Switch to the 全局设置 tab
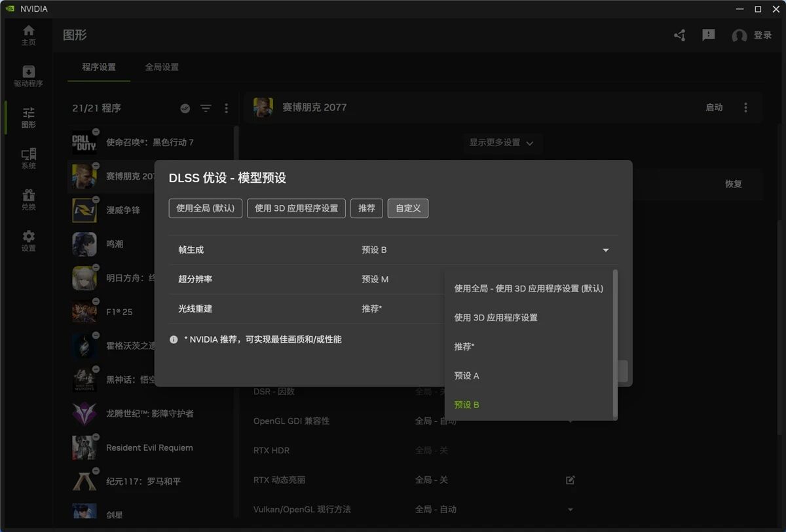786x532 pixels. pos(162,67)
